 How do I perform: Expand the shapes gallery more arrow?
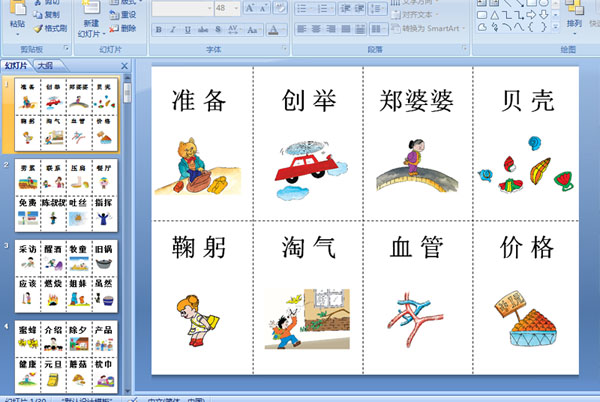[x=556, y=27]
